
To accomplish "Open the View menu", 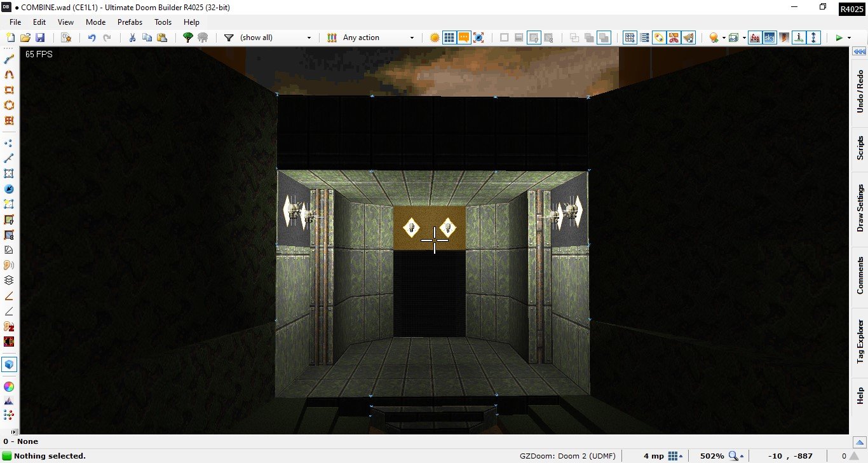I will [x=65, y=22].
